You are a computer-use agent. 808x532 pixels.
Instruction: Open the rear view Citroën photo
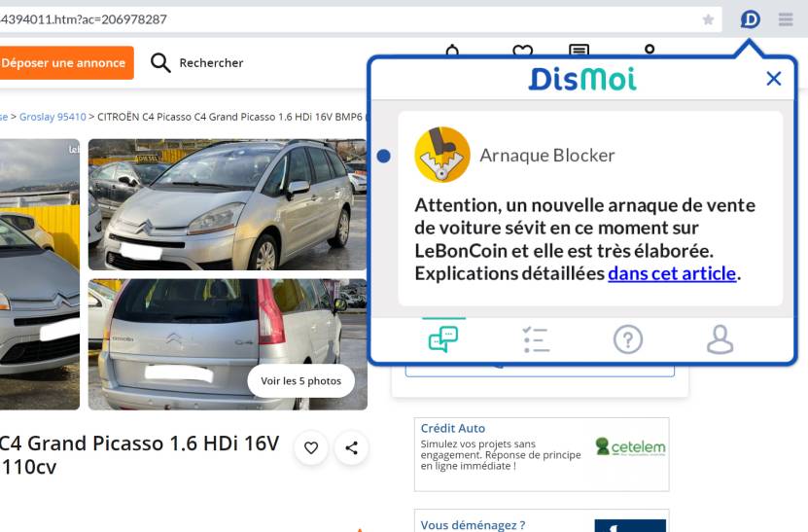tap(228, 344)
